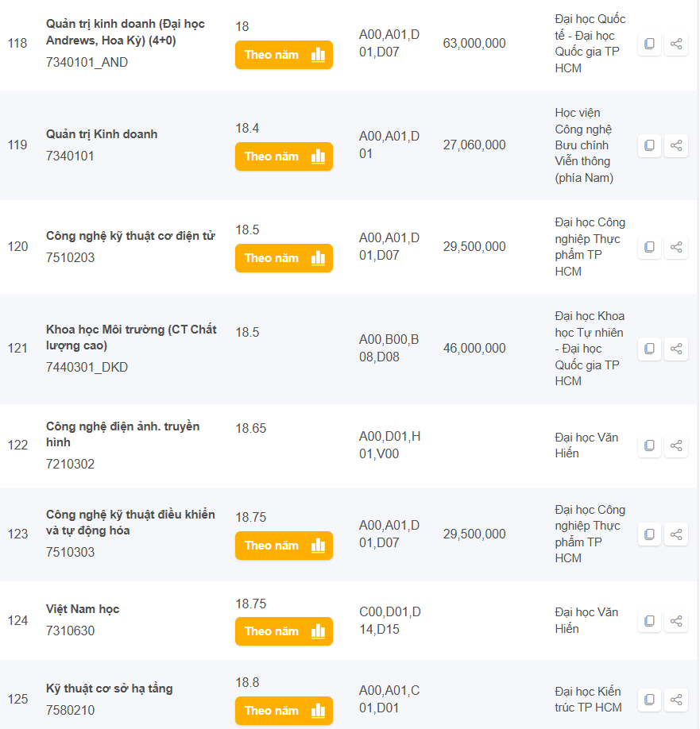Image resolution: width=700 pixels, height=729 pixels.
Task: Click Đại học Văn Hiến in row 122
Action: pyautogui.click(x=586, y=445)
